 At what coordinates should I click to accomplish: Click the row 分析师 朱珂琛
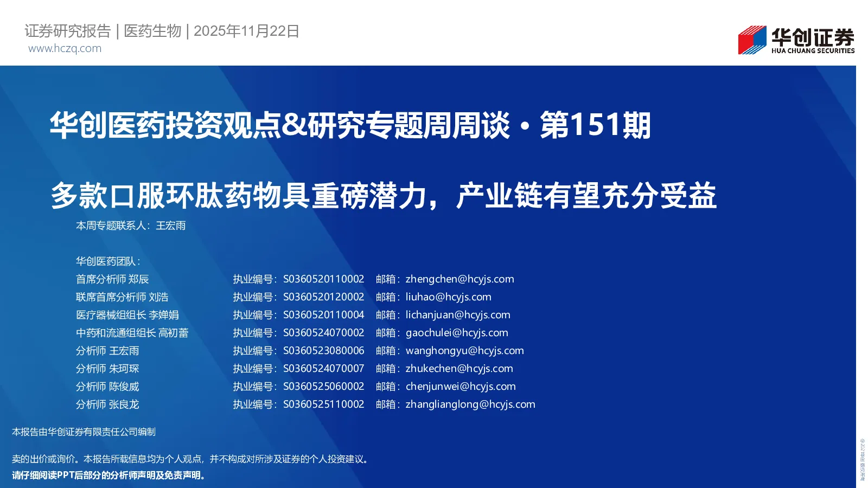(x=107, y=368)
